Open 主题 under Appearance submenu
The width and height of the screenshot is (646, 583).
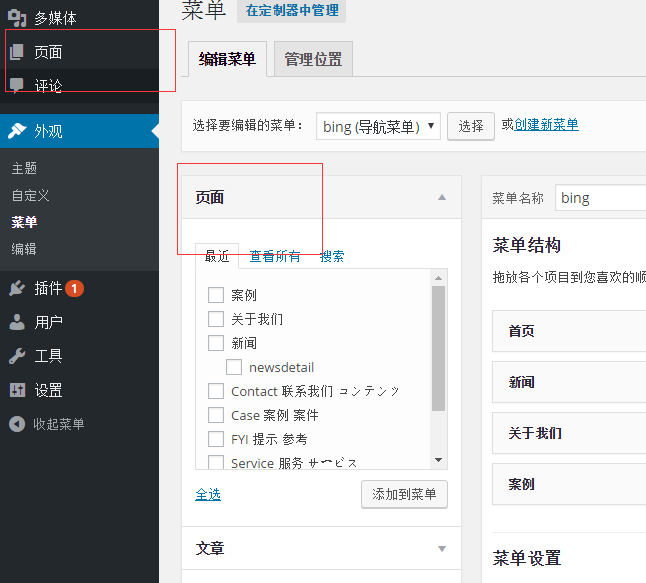click(24, 168)
